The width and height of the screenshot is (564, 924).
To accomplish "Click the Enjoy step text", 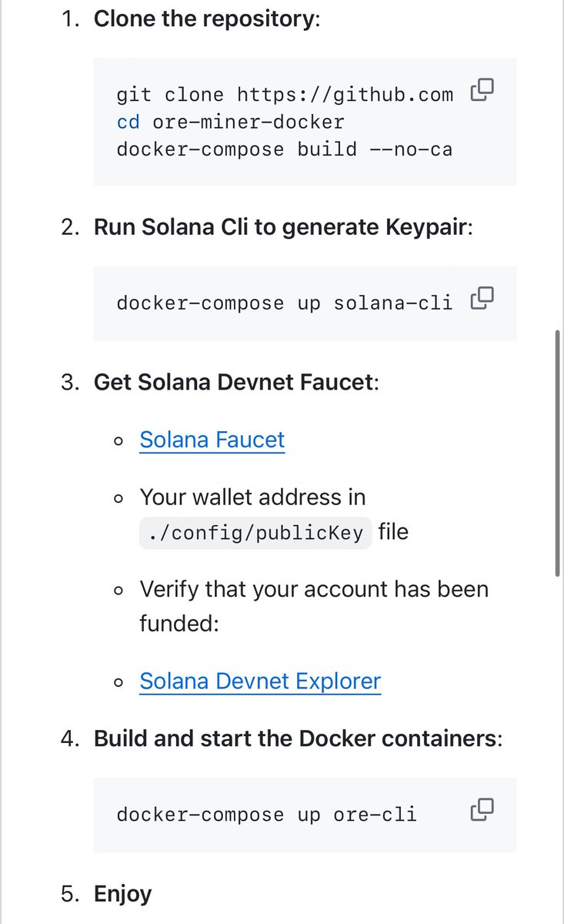I will [x=122, y=894].
